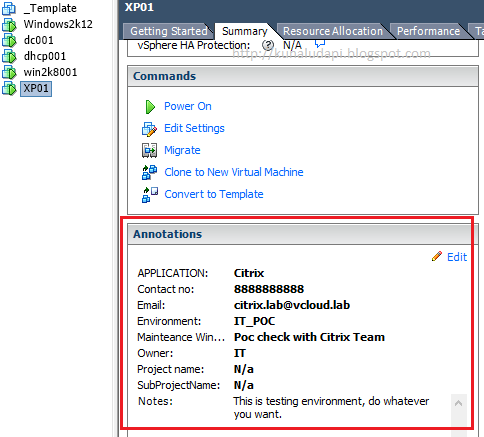Click the Edit Settings pencil icon

149,129
